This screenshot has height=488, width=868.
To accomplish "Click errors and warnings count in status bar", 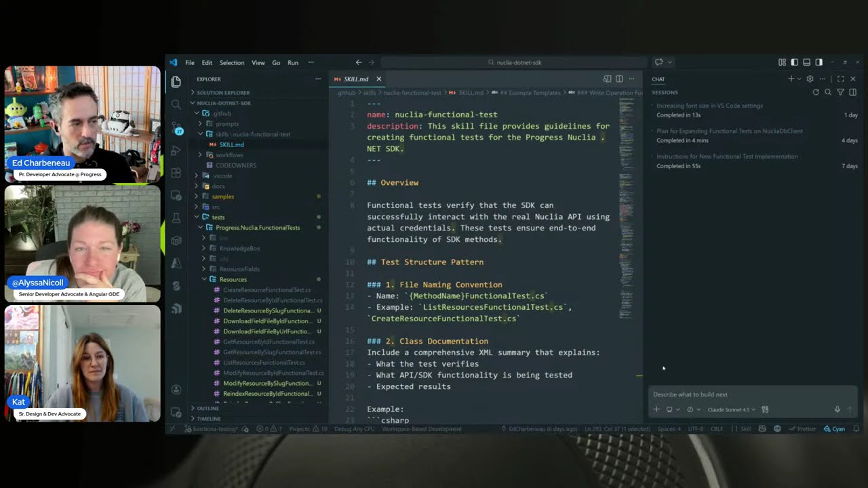I will click(271, 429).
